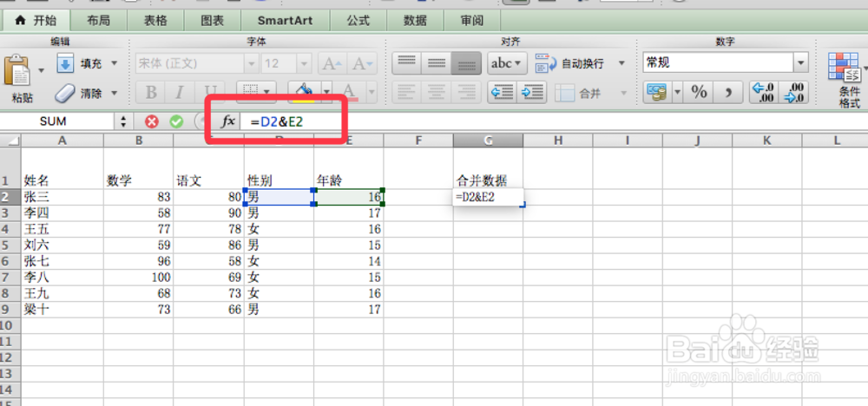
Task: Toggle Bold formatting button
Action: [150, 93]
